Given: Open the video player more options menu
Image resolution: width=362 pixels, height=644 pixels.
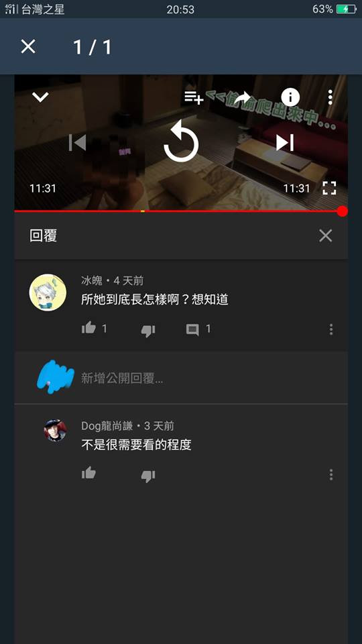Looking at the screenshot, I should 330,97.
